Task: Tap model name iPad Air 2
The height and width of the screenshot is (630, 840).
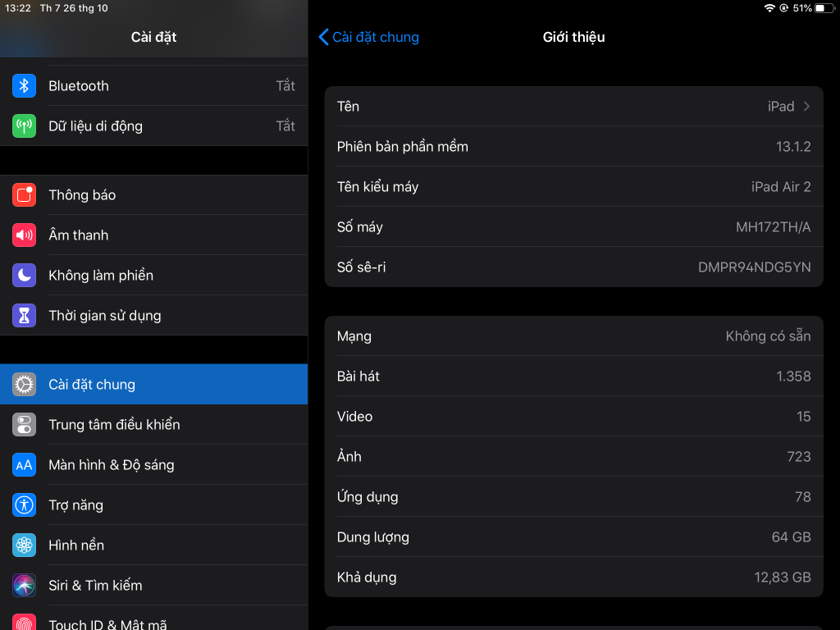Action: (781, 186)
